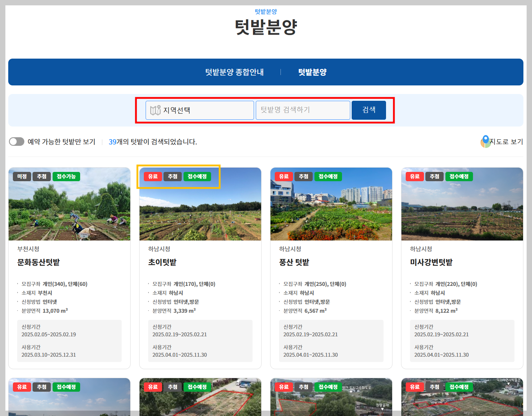Select the bold 텃밭분양 tab in blue bar
This screenshot has height=416, width=532.
click(312, 72)
